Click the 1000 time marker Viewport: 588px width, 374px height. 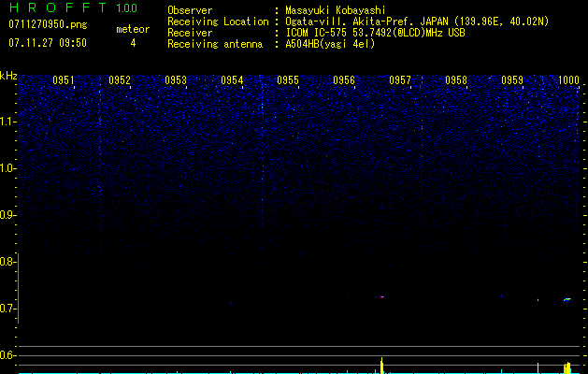click(568, 80)
